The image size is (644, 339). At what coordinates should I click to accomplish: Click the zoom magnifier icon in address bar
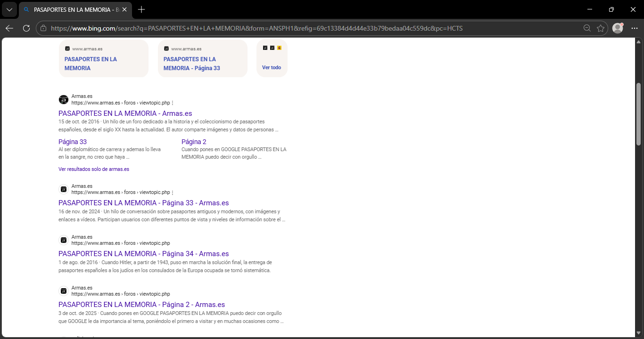587,28
